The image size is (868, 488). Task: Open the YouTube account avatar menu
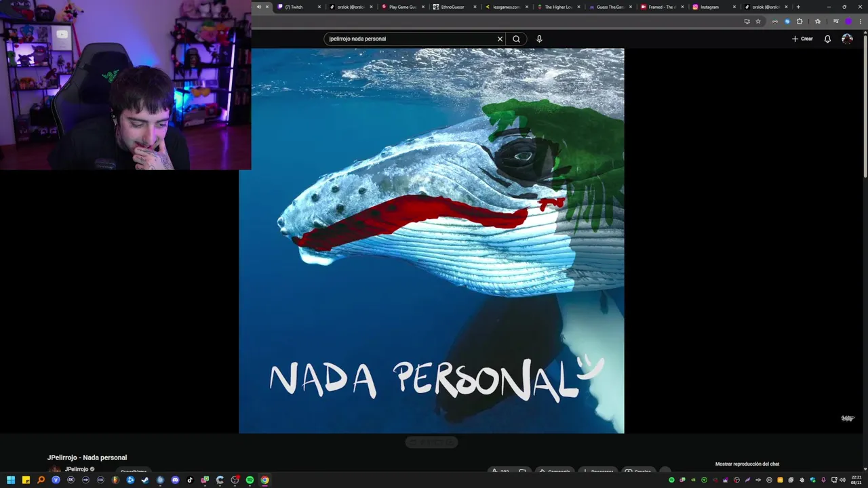point(847,39)
